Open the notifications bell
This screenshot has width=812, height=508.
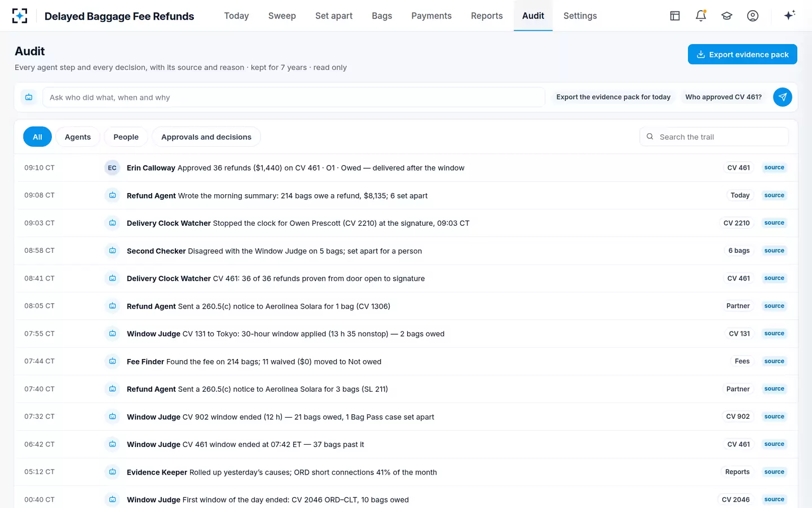(701, 16)
